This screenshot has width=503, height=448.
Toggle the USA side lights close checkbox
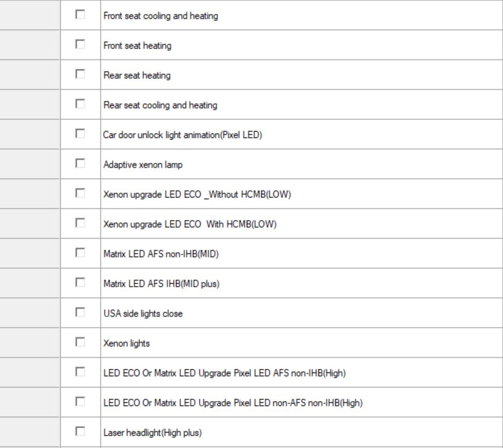pyautogui.click(x=80, y=313)
